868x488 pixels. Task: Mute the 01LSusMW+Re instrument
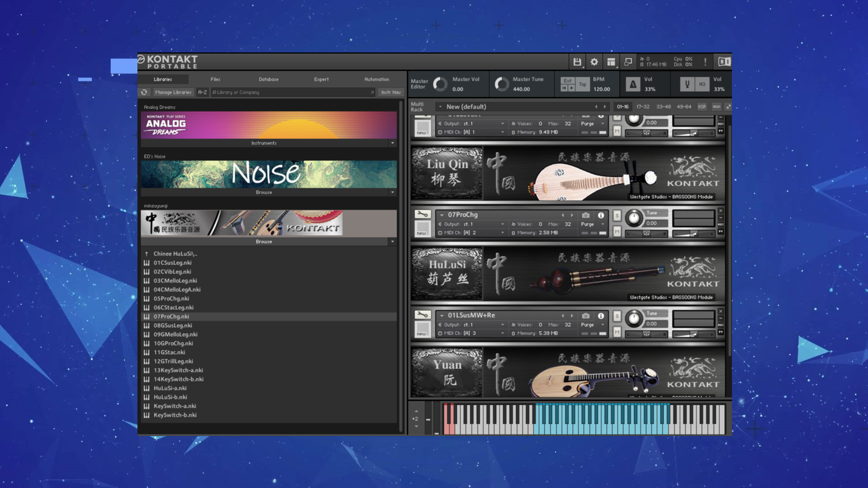617,332
